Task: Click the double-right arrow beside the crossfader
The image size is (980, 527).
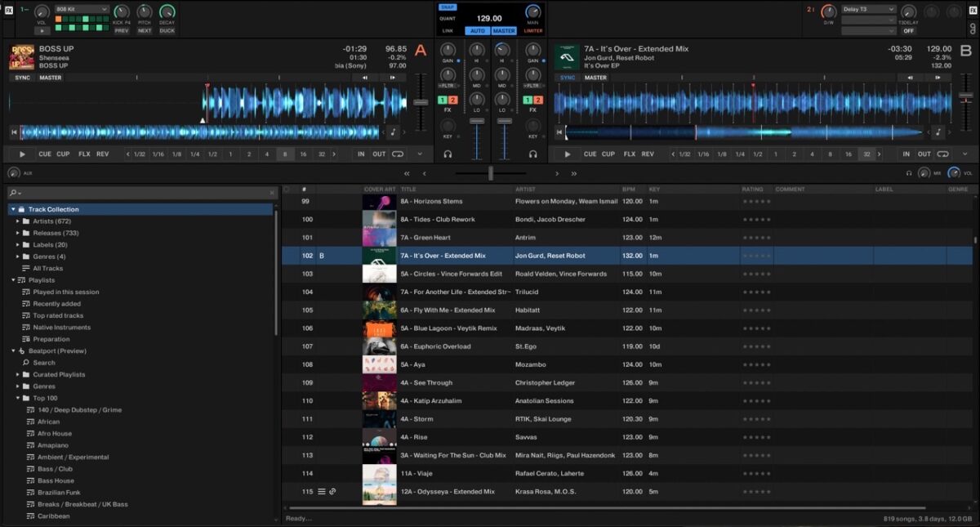Action: coord(574,173)
